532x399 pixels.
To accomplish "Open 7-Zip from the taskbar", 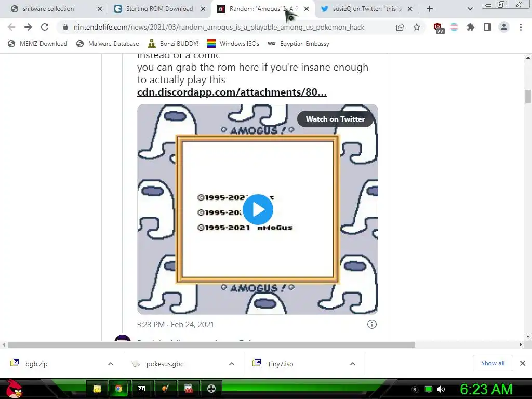I will pos(141,389).
